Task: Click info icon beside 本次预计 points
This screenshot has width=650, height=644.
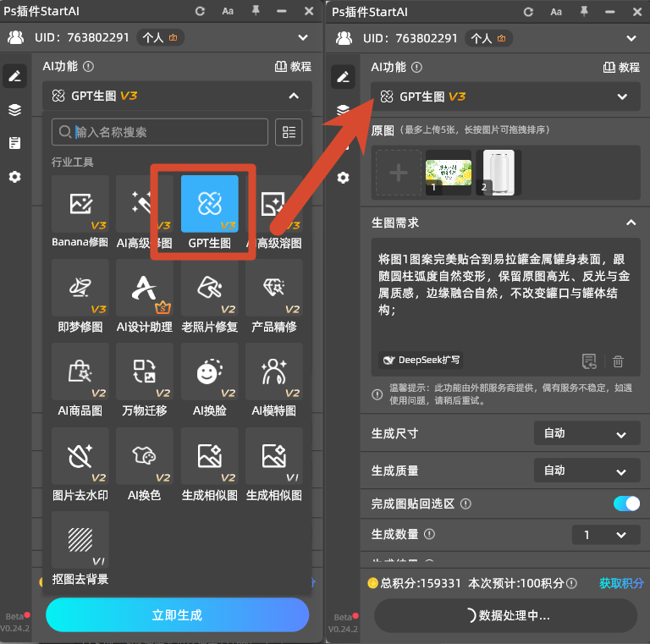Action: 571,584
